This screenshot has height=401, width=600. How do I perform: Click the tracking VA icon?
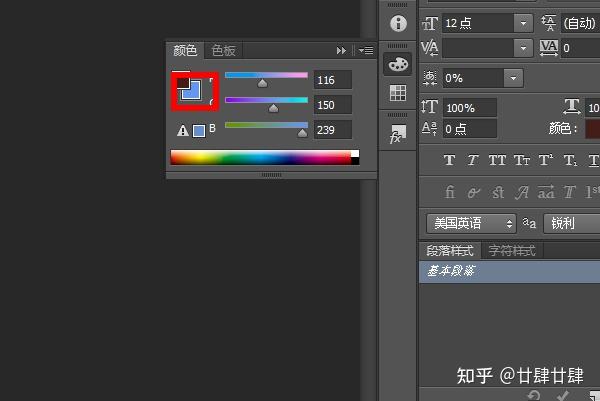pyautogui.click(x=549, y=48)
